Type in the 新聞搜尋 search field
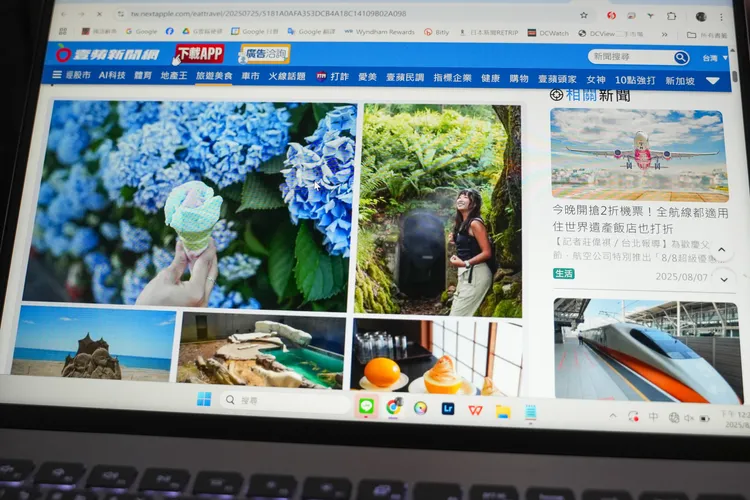 pos(629,57)
